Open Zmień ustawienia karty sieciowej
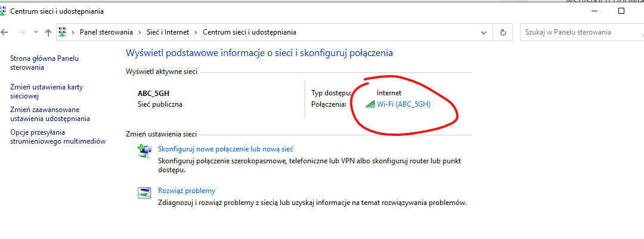Viewport: 644px width, 239px height. [47, 91]
